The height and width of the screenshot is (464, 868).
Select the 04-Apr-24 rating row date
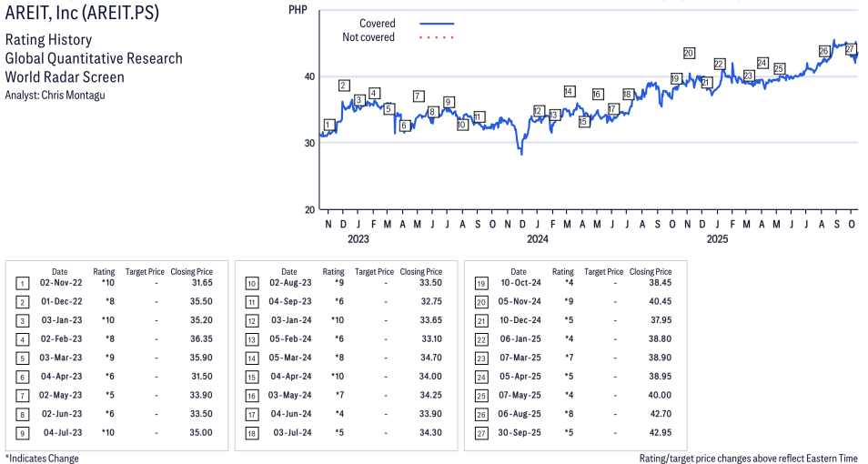(289, 358)
